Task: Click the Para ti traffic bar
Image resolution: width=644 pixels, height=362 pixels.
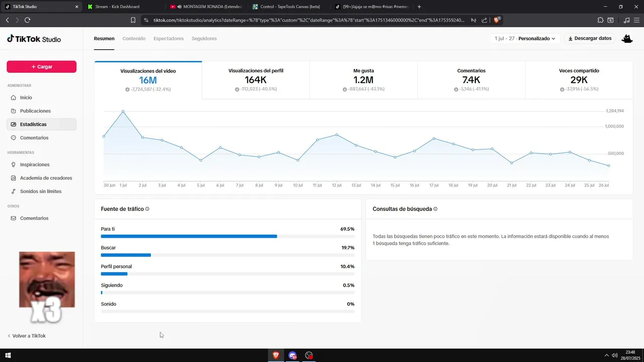Action: click(x=227, y=236)
